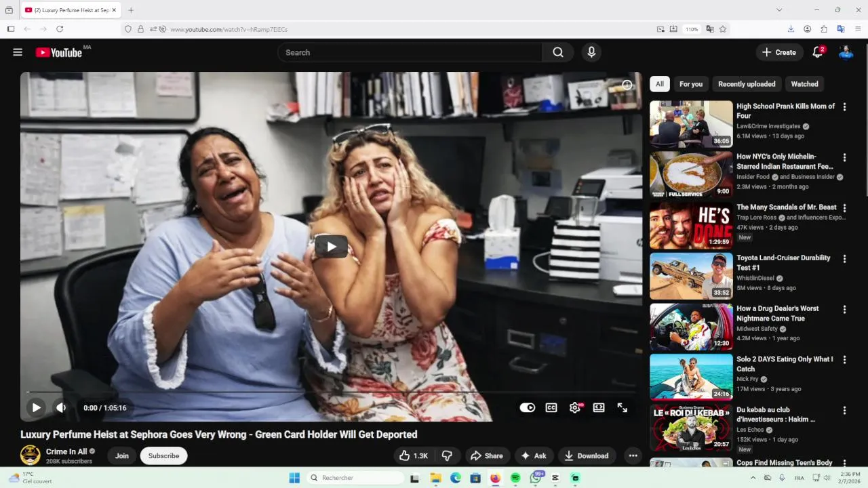Open The Many Scandals of Mr. Beast thumbnail

(x=691, y=225)
